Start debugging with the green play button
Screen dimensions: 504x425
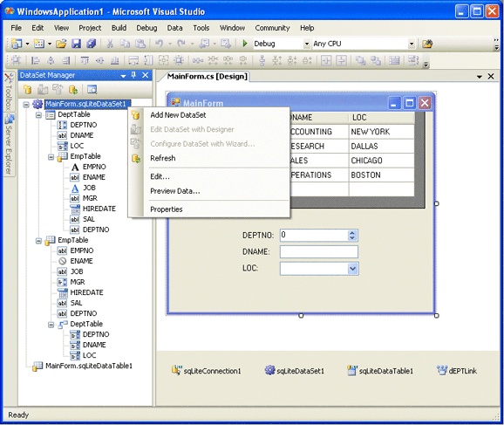[x=245, y=44]
